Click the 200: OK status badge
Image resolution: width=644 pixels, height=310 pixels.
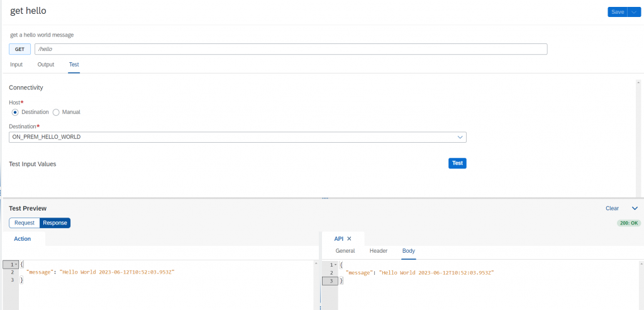point(629,223)
